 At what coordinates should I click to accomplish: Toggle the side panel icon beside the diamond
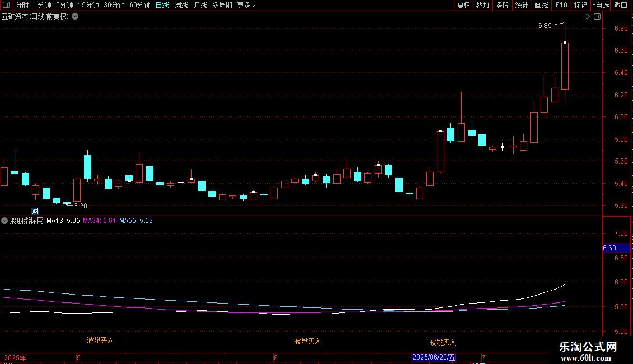pos(597,17)
